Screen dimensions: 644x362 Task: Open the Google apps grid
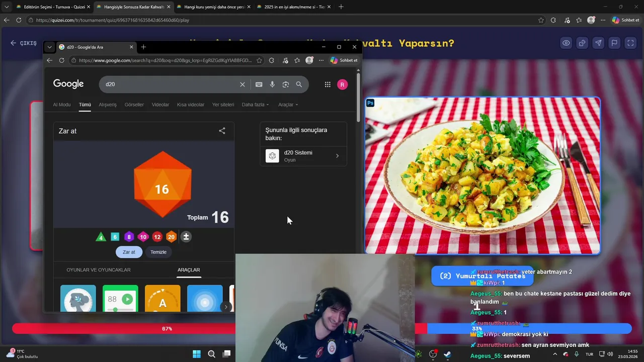pyautogui.click(x=328, y=84)
